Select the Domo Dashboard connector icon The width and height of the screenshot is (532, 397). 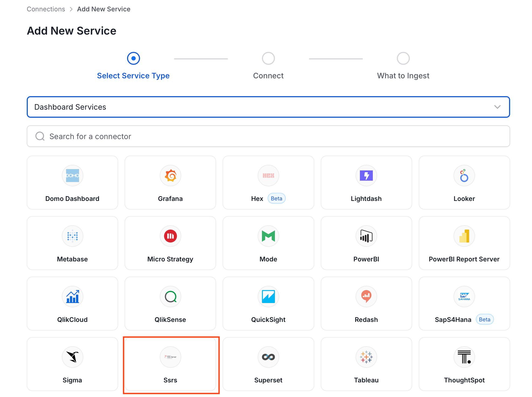72,176
